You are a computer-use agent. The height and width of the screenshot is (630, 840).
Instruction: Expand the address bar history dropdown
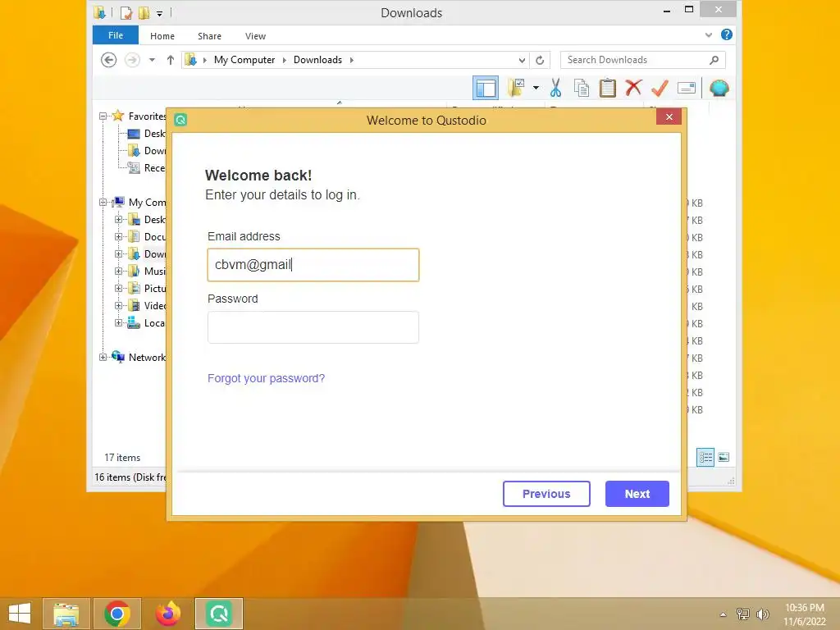point(522,61)
